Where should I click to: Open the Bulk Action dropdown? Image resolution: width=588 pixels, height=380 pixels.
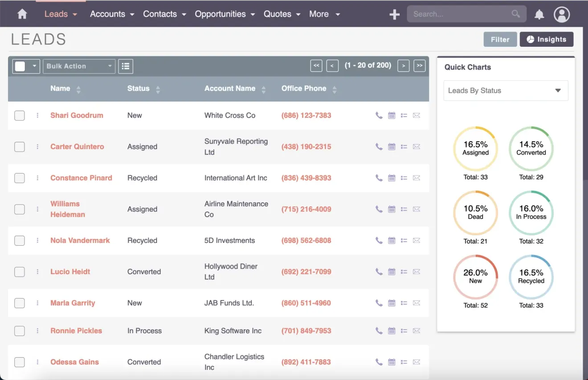point(79,66)
